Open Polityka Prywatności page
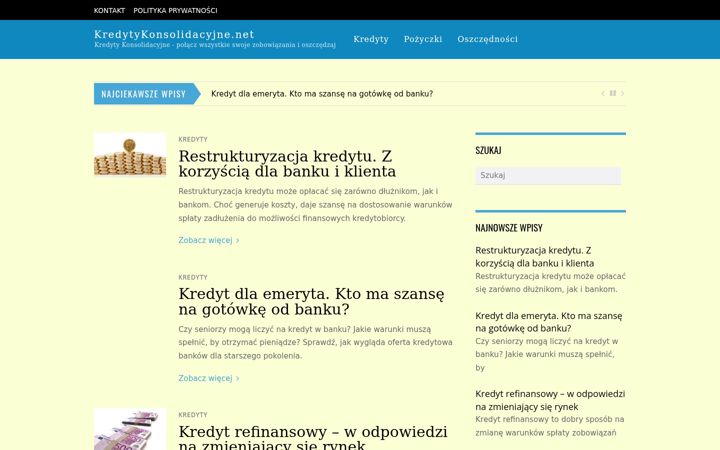The image size is (720, 450). pyautogui.click(x=175, y=10)
